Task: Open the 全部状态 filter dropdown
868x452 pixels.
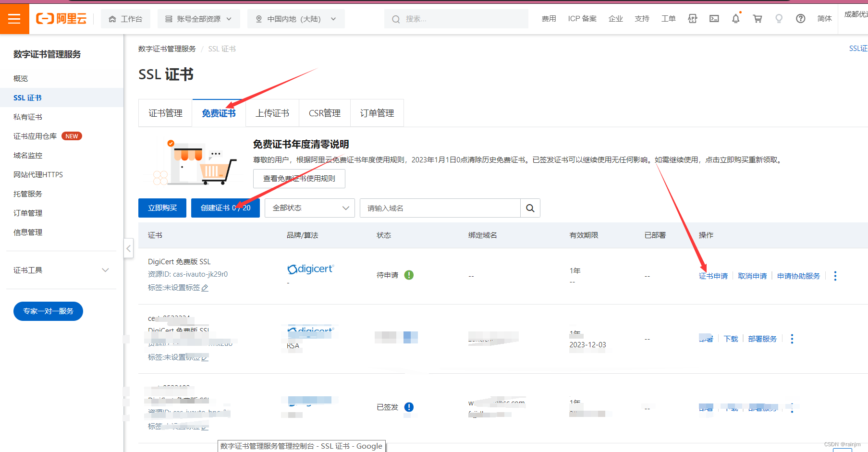Action: point(309,208)
